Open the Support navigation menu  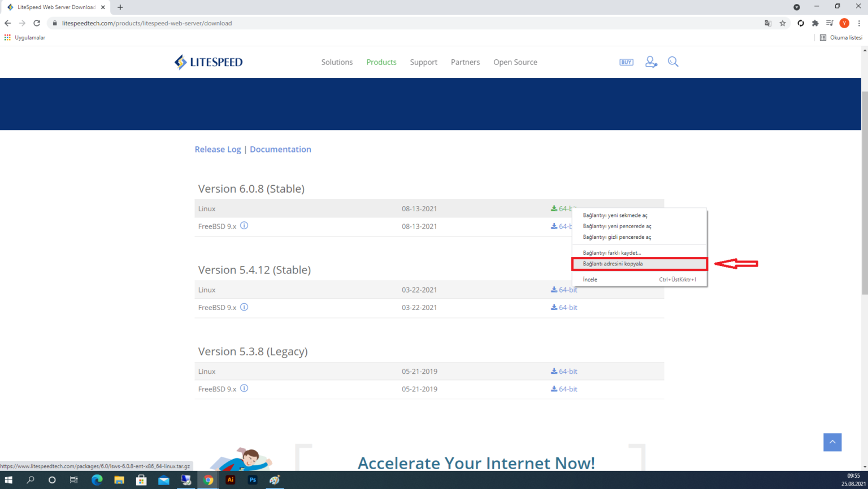point(424,62)
